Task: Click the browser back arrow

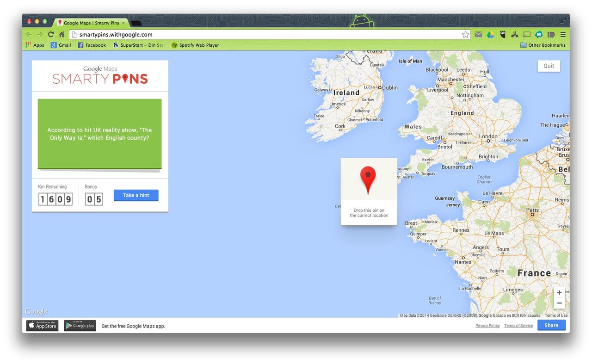Action: (x=29, y=35)
